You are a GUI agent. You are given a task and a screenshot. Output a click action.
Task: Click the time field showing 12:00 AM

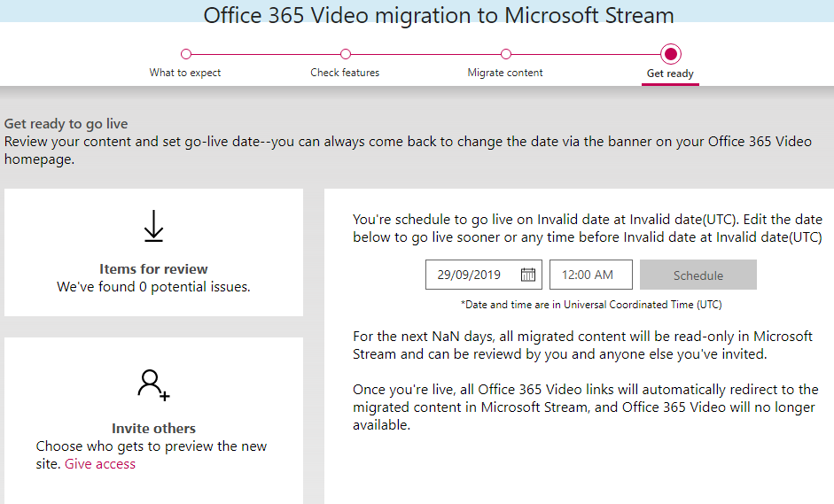point(590,275)
